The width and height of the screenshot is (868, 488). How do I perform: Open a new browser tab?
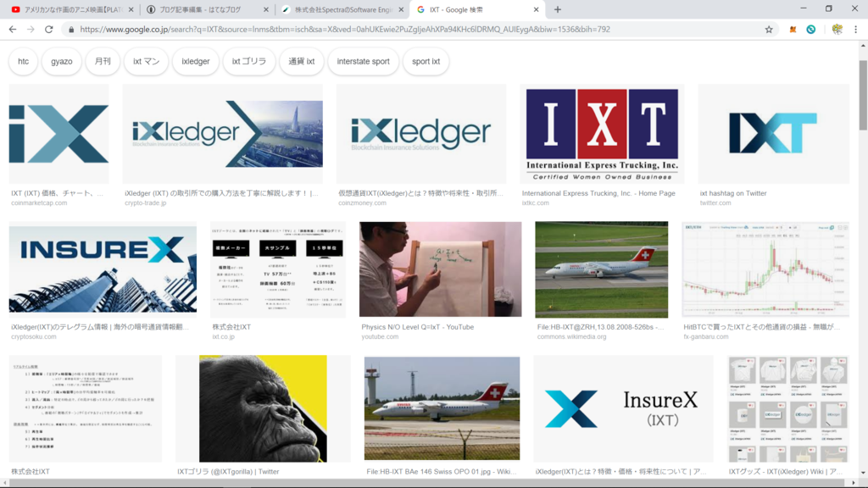[558, 9]
